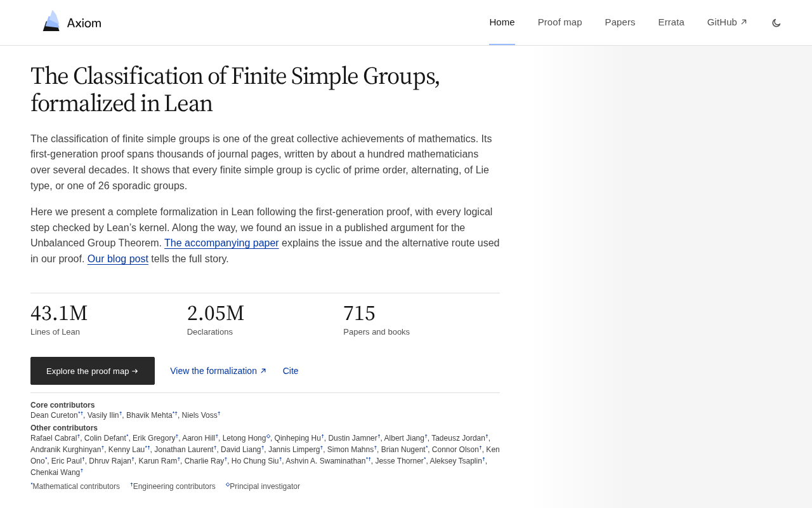Image resolution: width=812 pixels, height=508 pixels.
Task: Click Explore the proof map button
Action: point(93,371)
